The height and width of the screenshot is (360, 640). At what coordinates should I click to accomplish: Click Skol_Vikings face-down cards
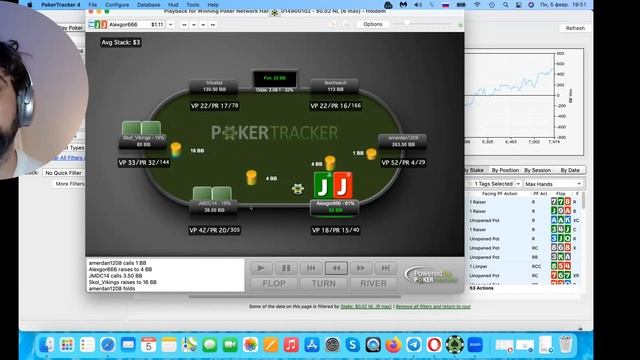click(x=142, y=128)
